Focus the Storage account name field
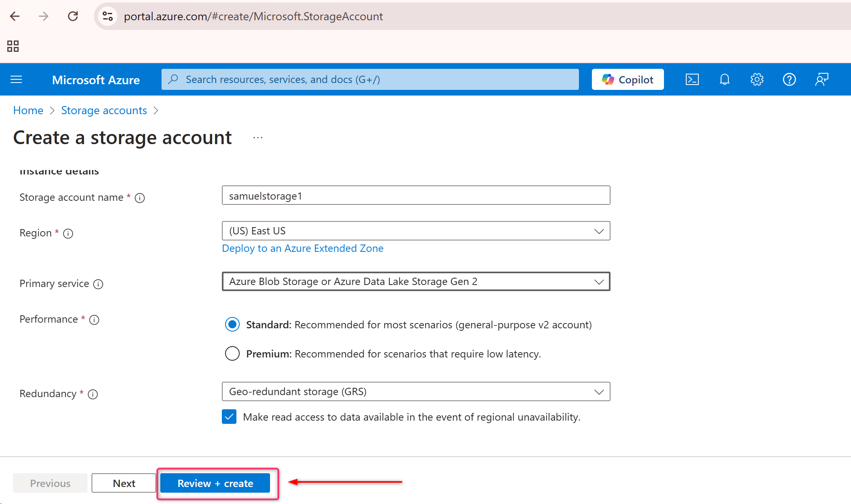This screenshot has width=851, height=504. (x=416, y=196)
